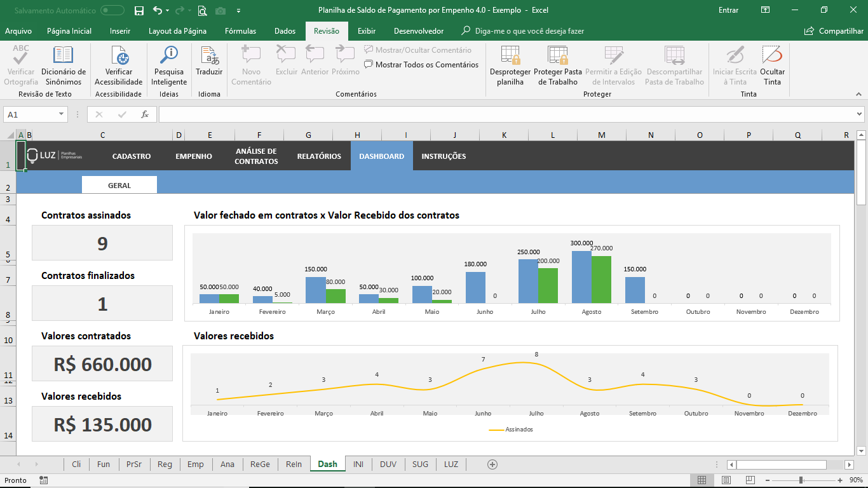Click the Dicionário de Sinônimos icon

point(63,56)
